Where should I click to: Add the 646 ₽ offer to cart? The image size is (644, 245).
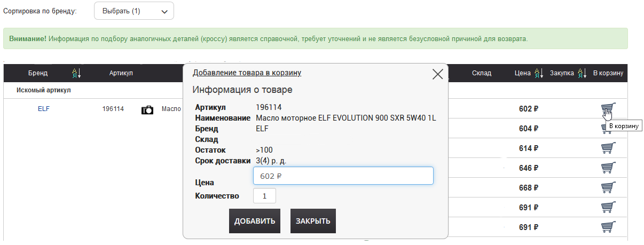(608, 168)
